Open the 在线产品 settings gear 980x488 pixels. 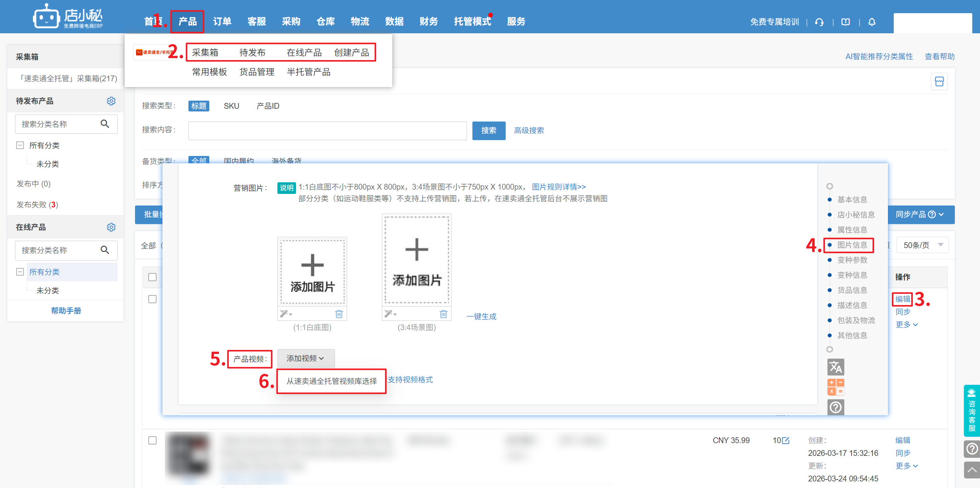point(111,227)
